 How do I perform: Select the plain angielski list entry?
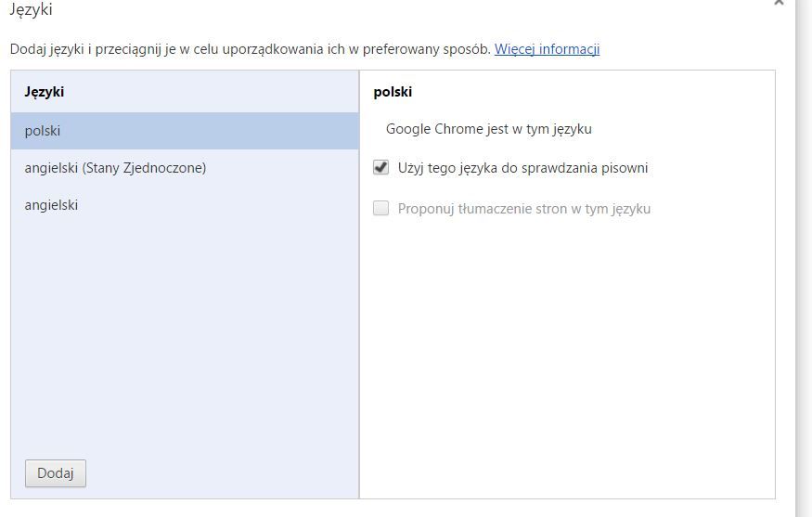tap(51, 205)
